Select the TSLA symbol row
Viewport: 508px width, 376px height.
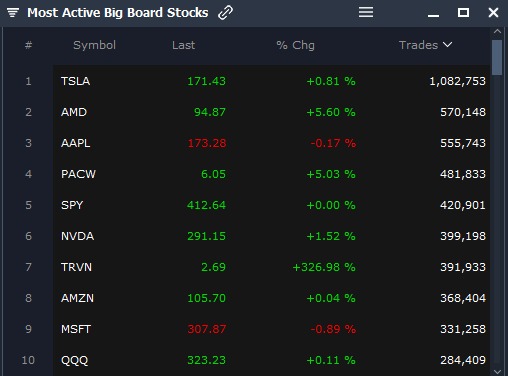click(x=271, y=81)
